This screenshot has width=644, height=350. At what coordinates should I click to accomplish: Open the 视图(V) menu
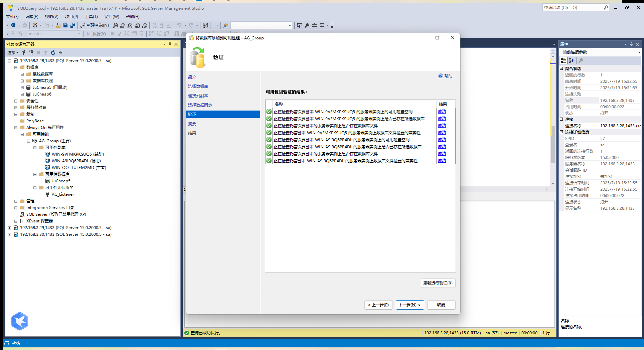[52, 16]
